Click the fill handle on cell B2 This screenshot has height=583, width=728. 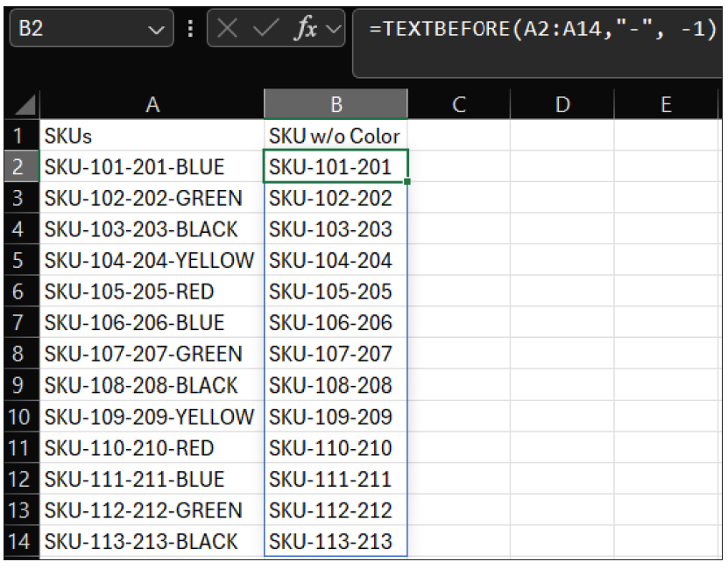pos(407,181)
